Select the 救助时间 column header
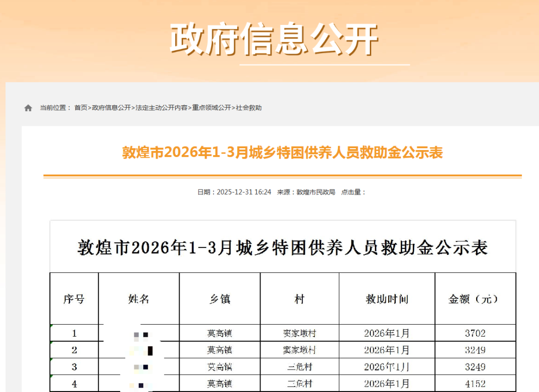Screen dimensions: 539x392 (x=387, y=299)
